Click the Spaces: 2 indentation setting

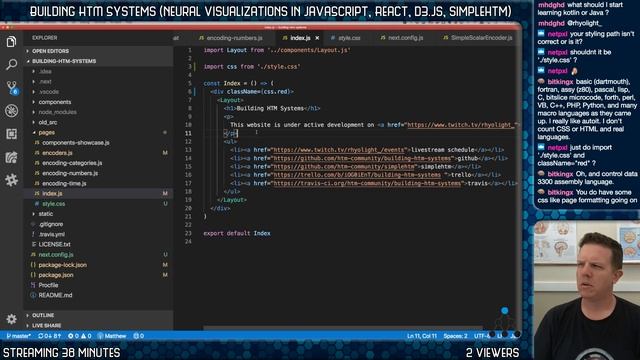[x=455, y=336]
